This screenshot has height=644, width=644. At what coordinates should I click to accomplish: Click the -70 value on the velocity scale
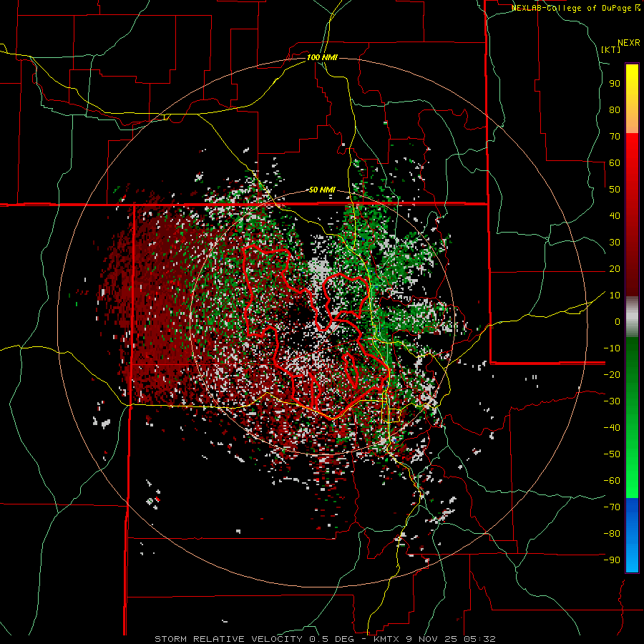[x=612, y=507]
